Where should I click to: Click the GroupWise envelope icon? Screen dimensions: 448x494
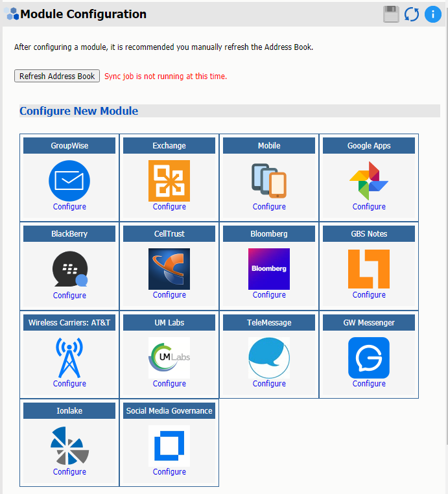tap(69, 181)
